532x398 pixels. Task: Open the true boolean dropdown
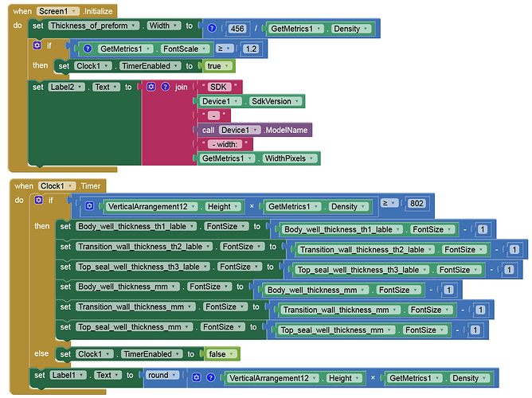click(x=218, y=66)
